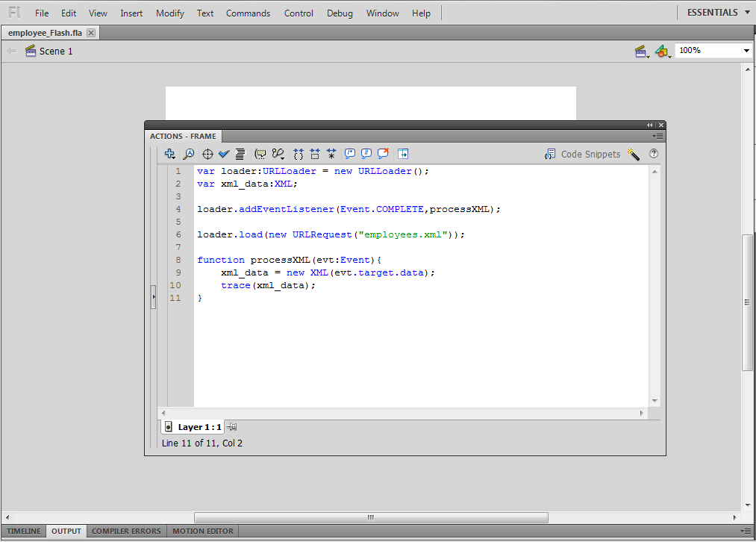This screenshot has width=756, height=542.
Task: Apply Auto format to the code
Action: point(240,154)
